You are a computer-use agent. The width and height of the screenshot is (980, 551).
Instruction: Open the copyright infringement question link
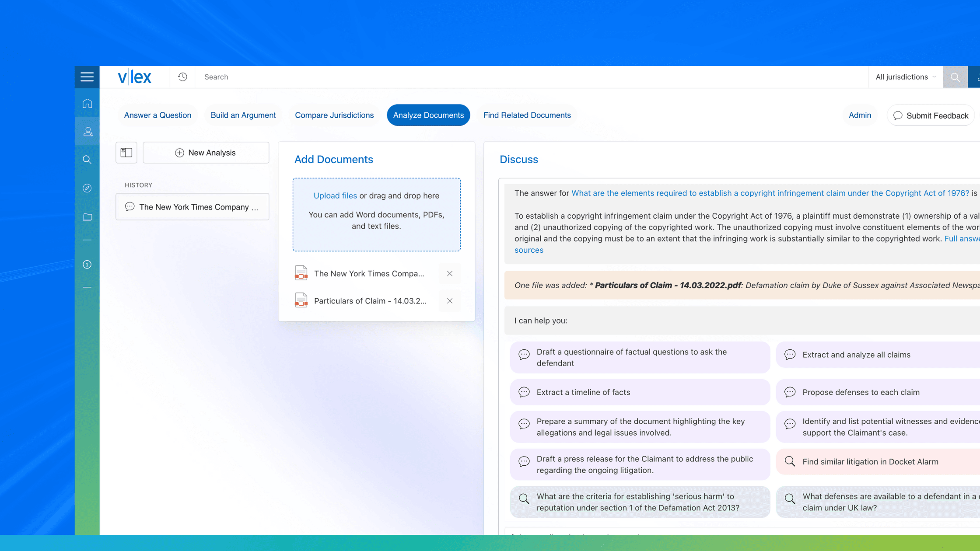point(770,193)
